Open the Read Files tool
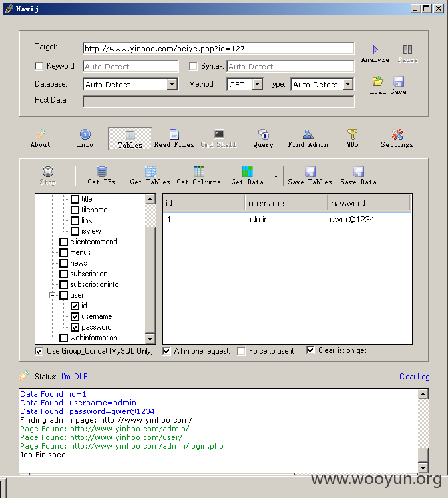Viewport: 448px width, 498px height. coord(174,138)
